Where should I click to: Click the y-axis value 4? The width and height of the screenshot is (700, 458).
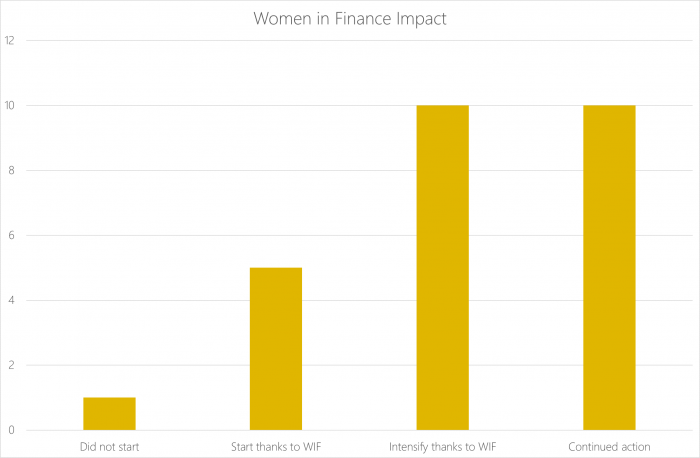[x=10, y=301]
